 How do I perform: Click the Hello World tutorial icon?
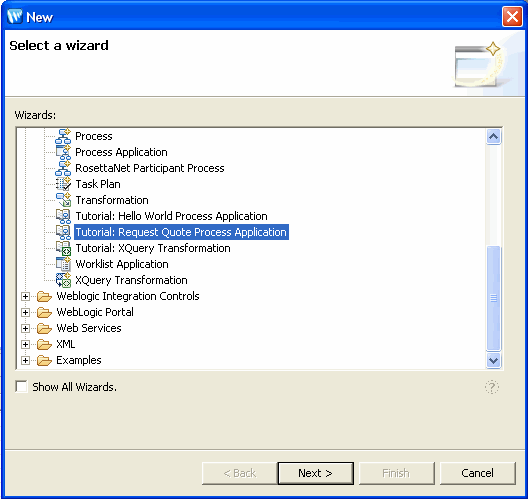63,216
